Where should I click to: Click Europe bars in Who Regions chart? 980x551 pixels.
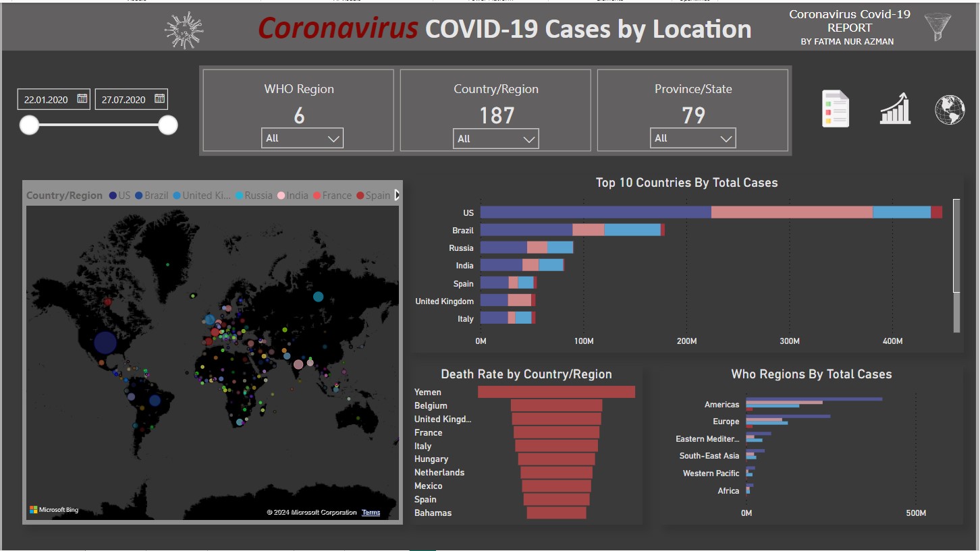pos(788,421)
